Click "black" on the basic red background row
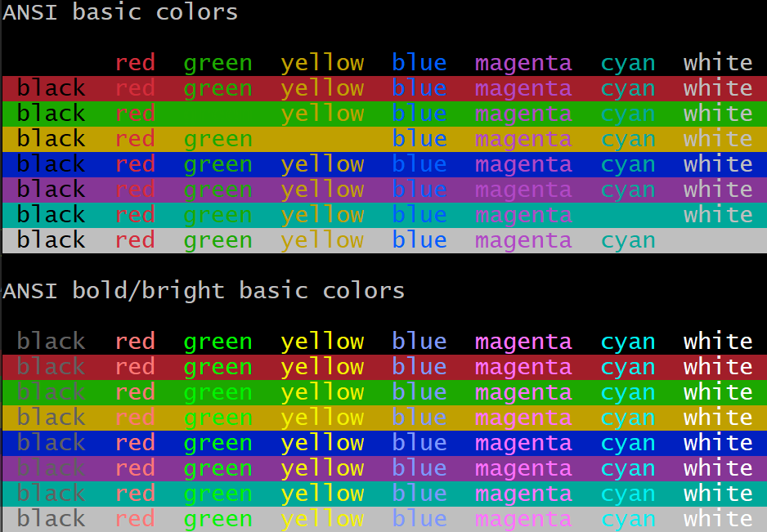This screenshot has width=767, height=532. point(51,88)
